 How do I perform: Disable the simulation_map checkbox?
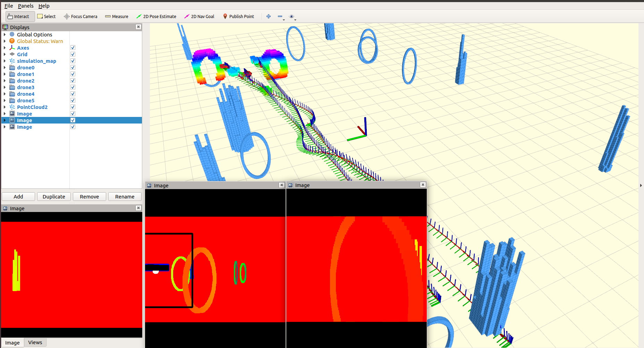[73, 61]
